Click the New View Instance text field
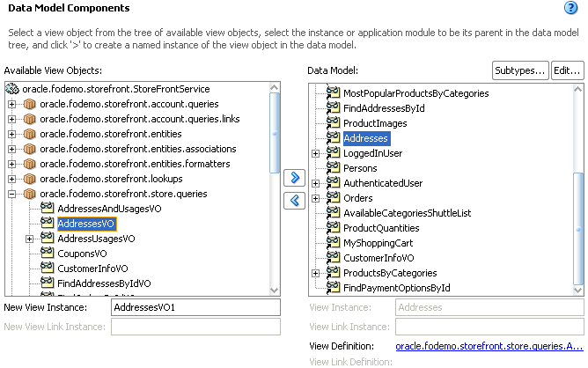Image resolution: width=588 pixels, height=368 pixels. [x=195, y=307]
